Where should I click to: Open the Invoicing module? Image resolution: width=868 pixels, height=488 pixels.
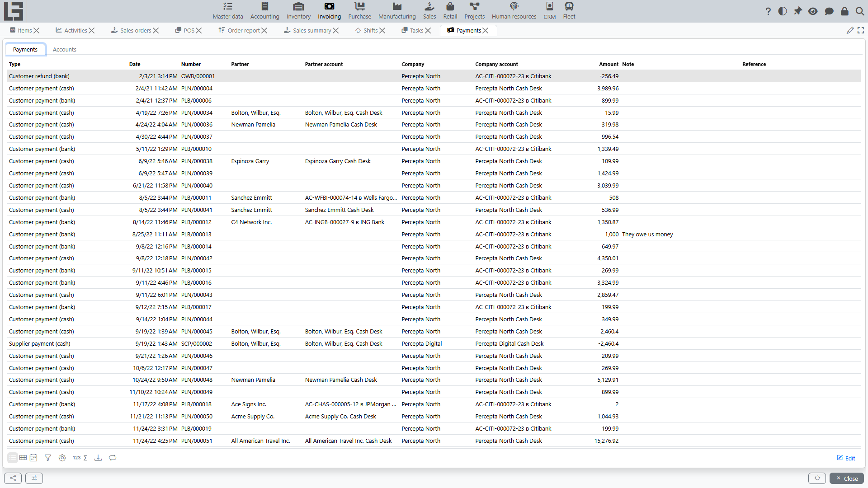[x=329, y=11]
